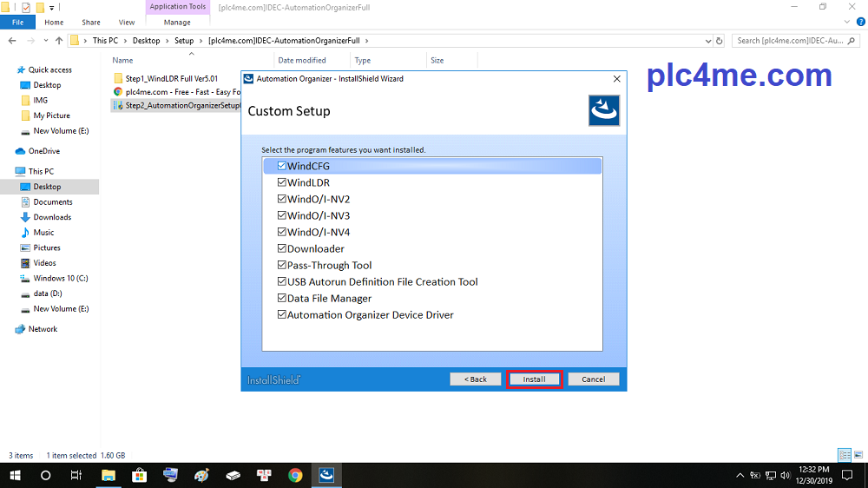Image resolution: width=868 pixels, height=488 pixels.
Task: Uncheck the WindLDR feature checkbox
Action: (x=281, y=182)
